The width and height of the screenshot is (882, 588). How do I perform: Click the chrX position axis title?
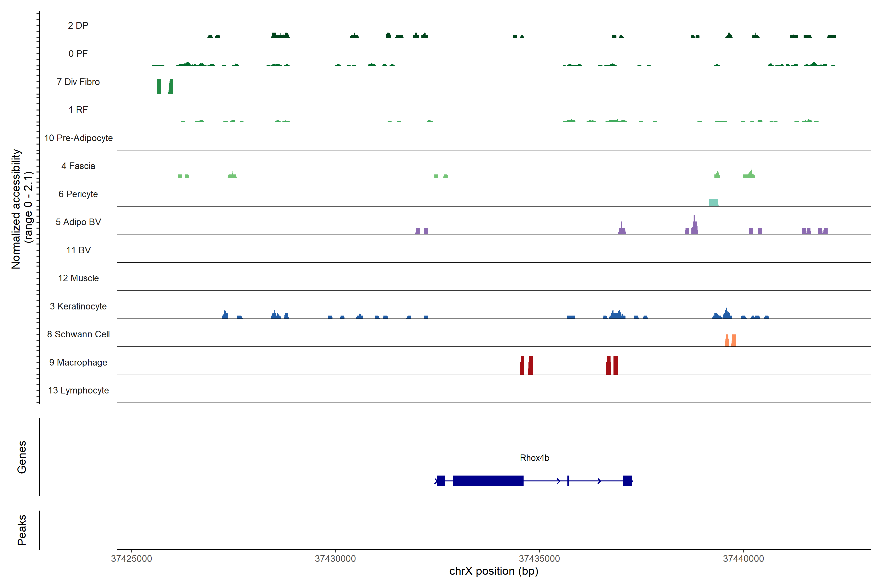pos(493,571)
